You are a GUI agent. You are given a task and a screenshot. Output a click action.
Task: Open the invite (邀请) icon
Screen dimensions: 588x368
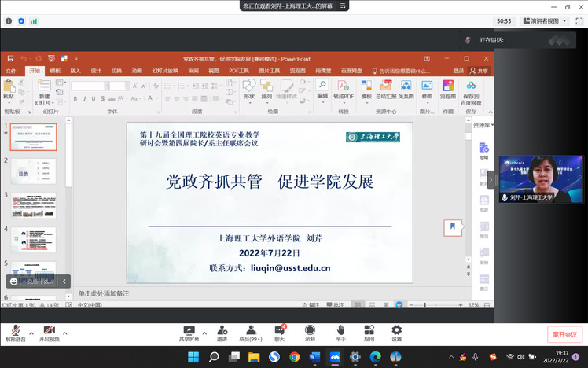click(222, 331)
